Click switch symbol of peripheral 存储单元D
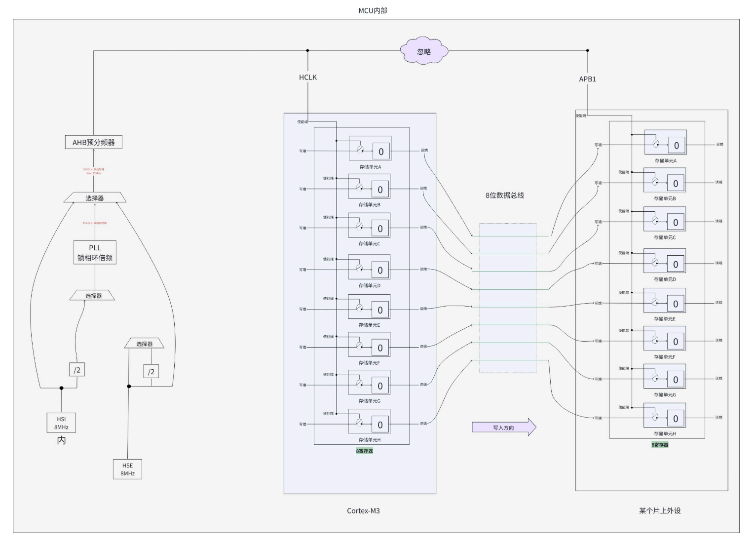The width and height of the screenshot is (756, 545). (x=654, y=262)
